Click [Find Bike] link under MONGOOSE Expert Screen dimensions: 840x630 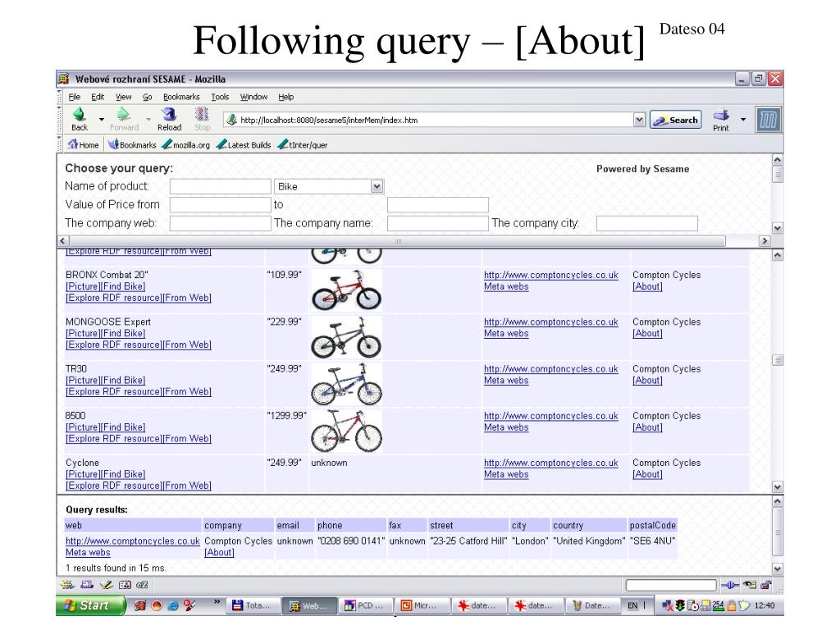tap(123, 333)
